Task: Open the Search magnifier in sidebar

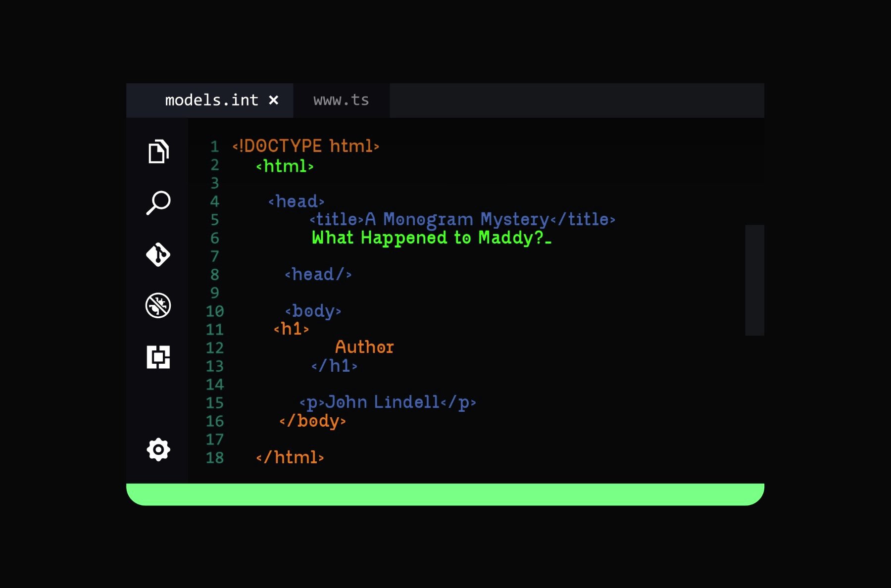Action: [x=158, y=203]
